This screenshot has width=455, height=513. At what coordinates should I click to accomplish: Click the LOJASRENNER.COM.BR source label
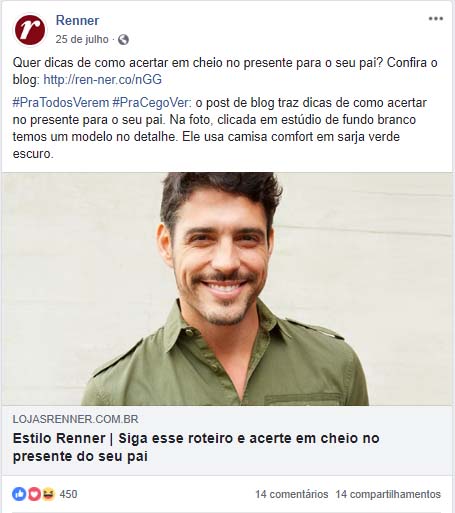click(75, 419)
